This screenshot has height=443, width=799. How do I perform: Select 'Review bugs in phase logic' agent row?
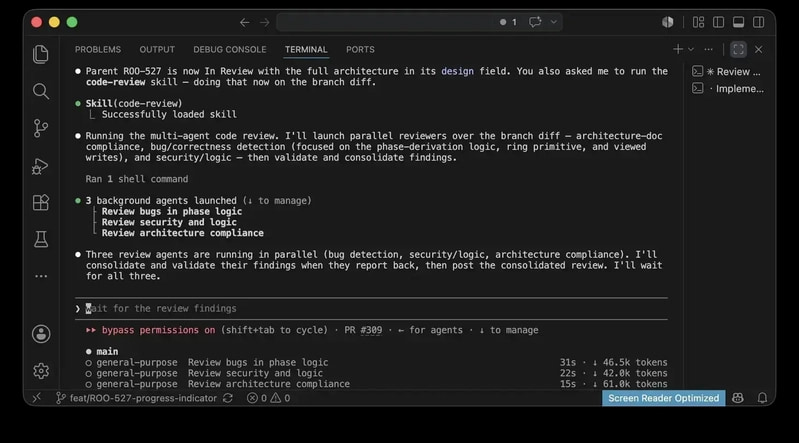pos(376,362)
